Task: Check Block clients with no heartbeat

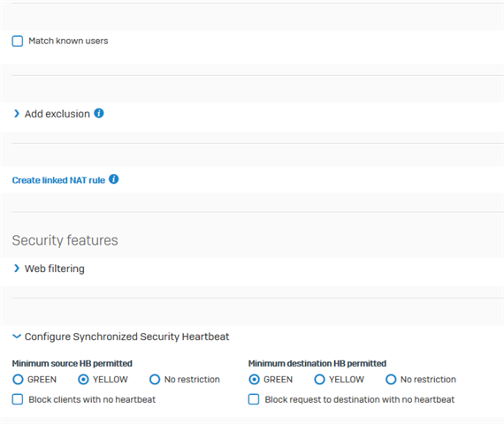Action: click(x=18, y=399)
